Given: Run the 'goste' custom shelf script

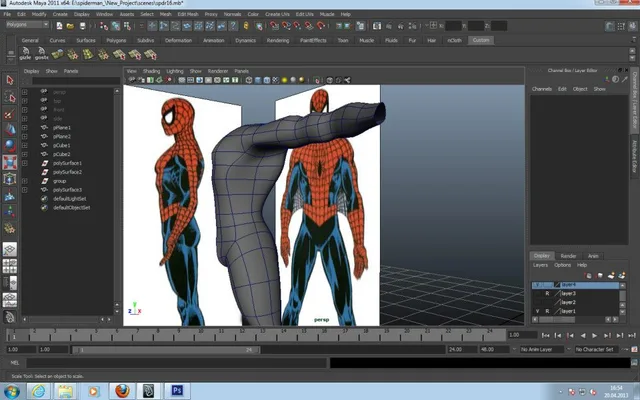Looking at the screenshot, I should [x=41, y=53].
